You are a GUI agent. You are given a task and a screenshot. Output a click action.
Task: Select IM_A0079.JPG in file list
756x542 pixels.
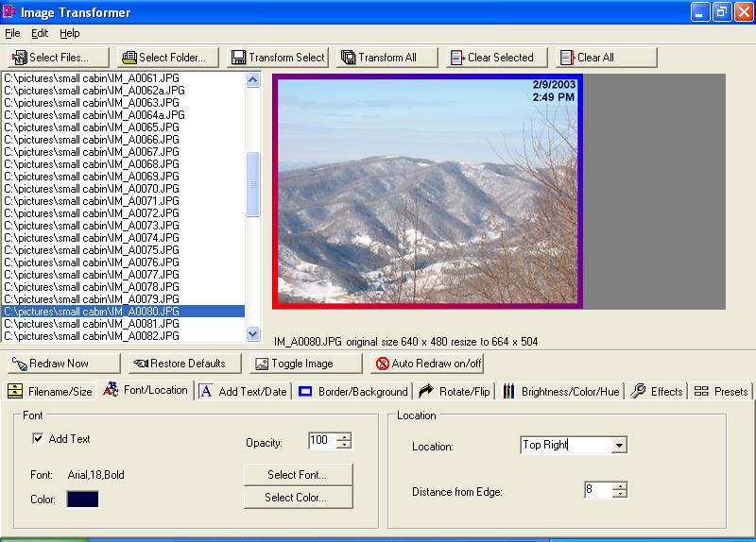124,299
